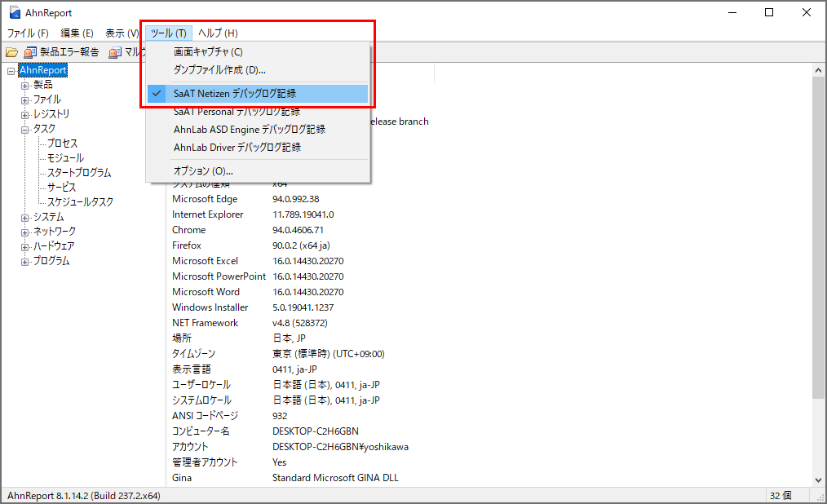Select the タスク tree label
The image size is (827, 504).
click(44, 129)
